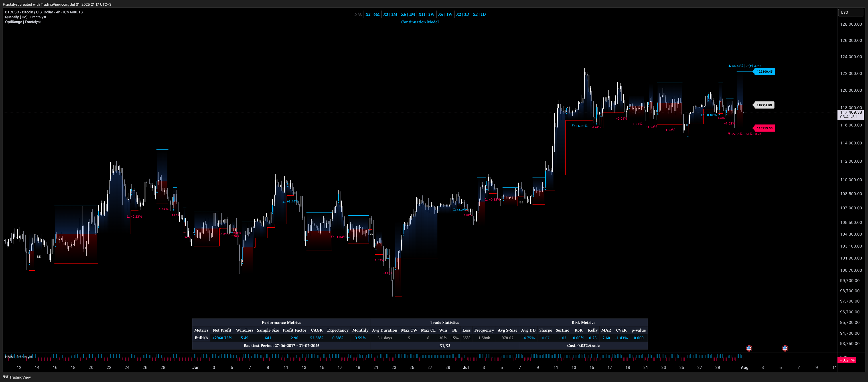Screen dimensions: 868x382
Task: Open the US flag event marker near 5 August
Action: tap(785, 348)
